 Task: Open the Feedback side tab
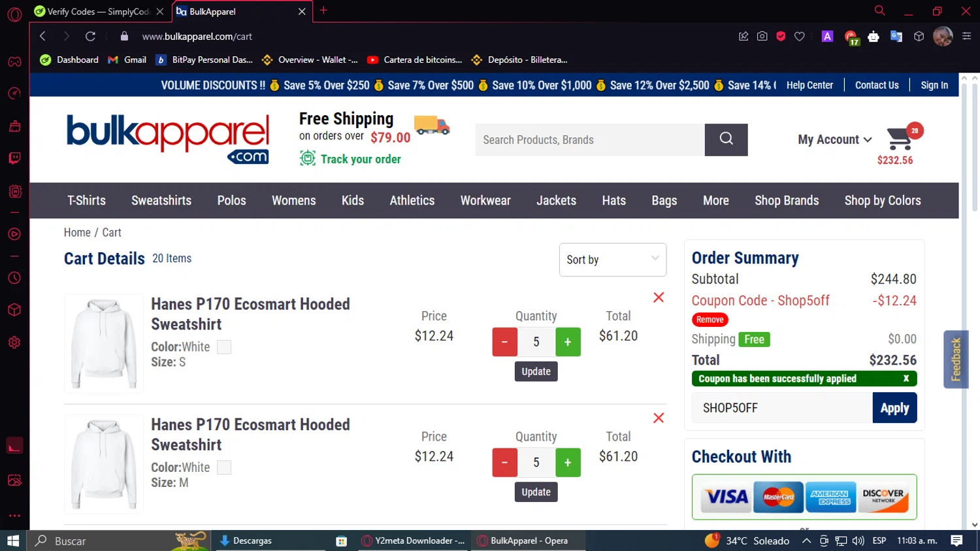(x=956, y=359)
